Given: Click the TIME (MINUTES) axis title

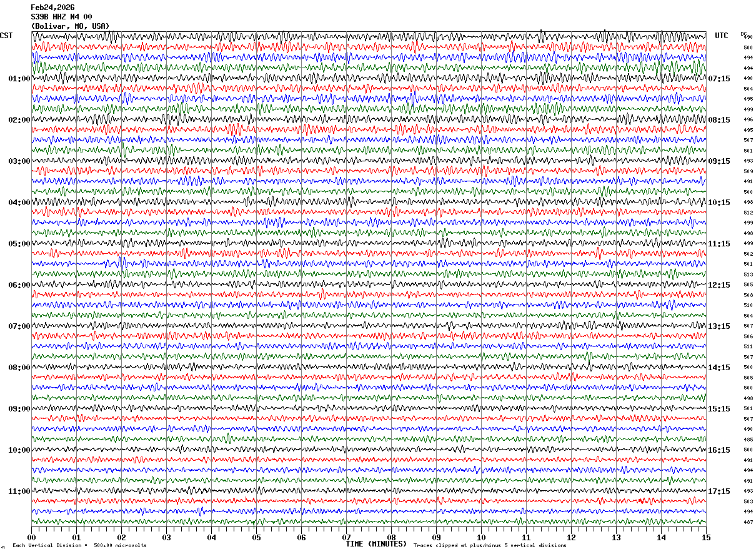Looking at the screenshot, I should point(376,544).
